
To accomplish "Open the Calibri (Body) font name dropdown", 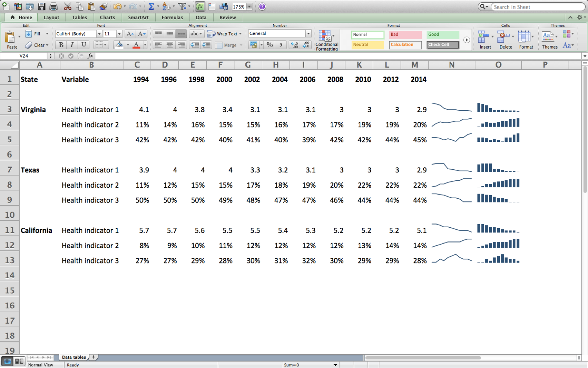I will pyautogui.click(x=99, y=34).
